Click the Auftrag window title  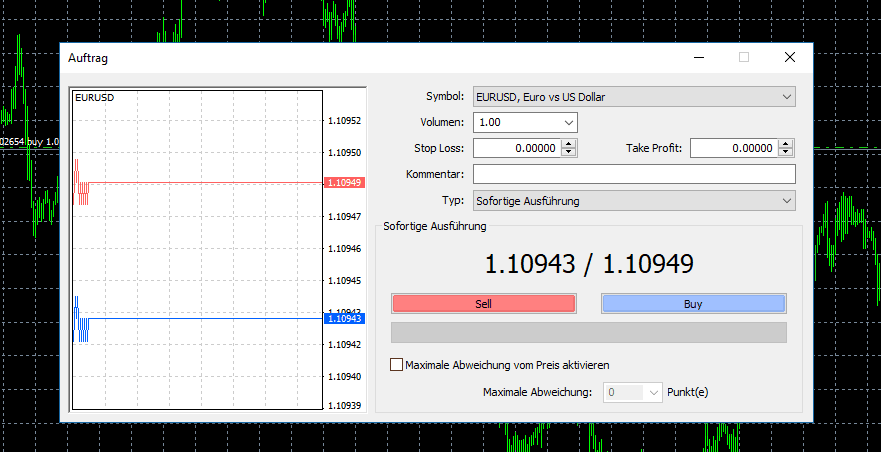point(88,58)
